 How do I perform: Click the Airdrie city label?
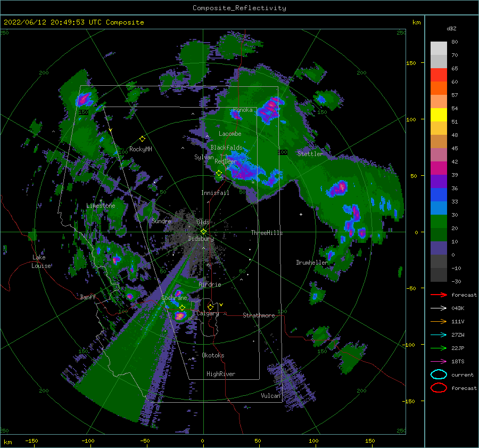click(210, 284)
